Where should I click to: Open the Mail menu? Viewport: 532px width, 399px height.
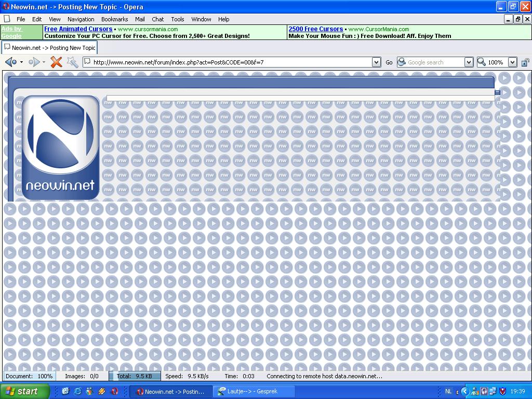click(x=140, y=19)
